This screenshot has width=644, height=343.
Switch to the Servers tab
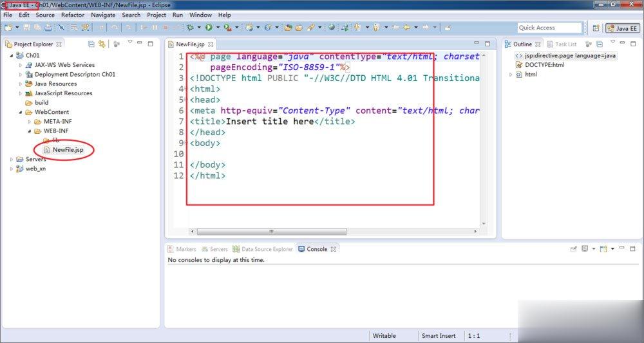point(214,249)
